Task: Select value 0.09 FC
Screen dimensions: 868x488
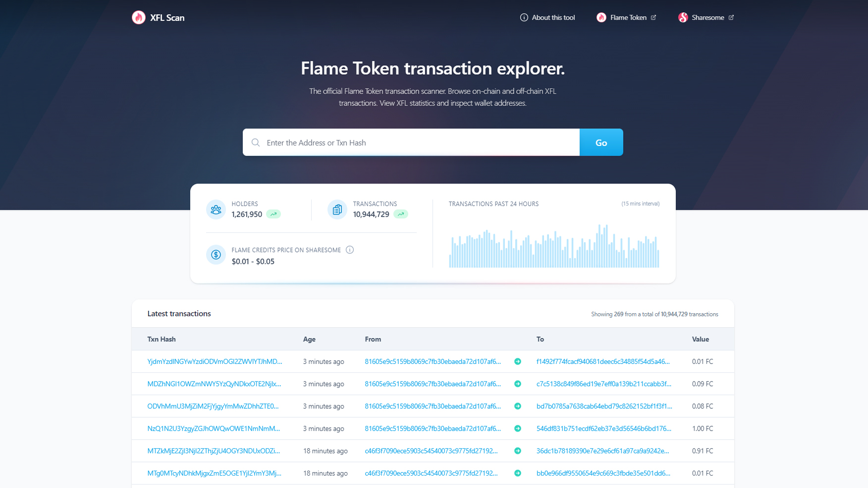Action: pyautogui.click(x=703, y=384)
